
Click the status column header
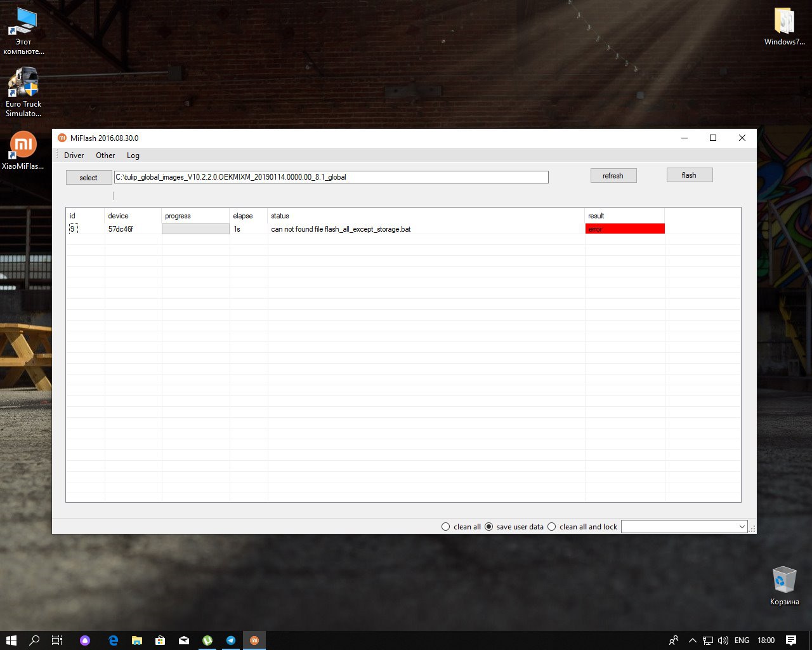(426, 216)
